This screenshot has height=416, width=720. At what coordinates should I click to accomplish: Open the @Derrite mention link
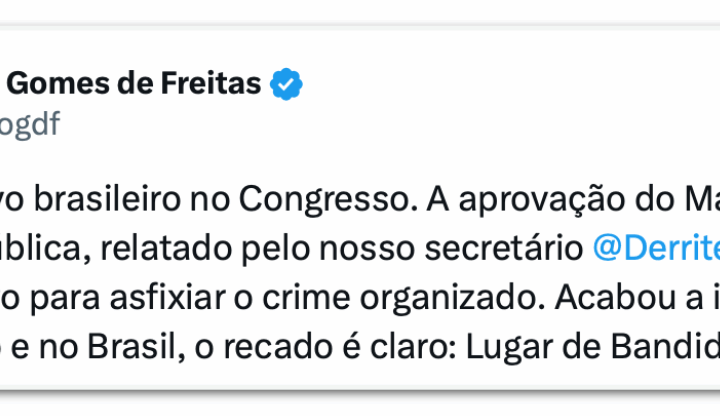[x=656, y=249]
